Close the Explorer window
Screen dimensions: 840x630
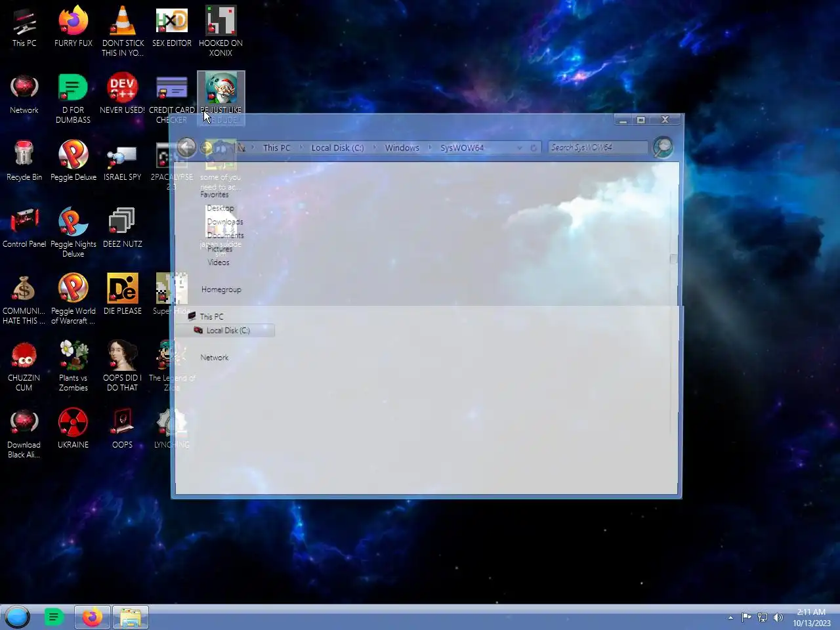(x=665, y=120)
